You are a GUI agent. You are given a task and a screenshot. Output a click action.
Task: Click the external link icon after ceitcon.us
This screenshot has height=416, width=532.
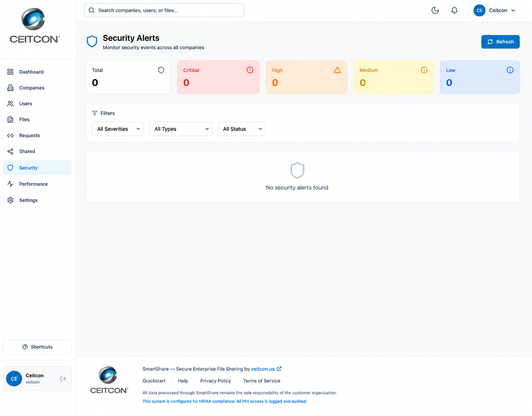coord(279,369)
